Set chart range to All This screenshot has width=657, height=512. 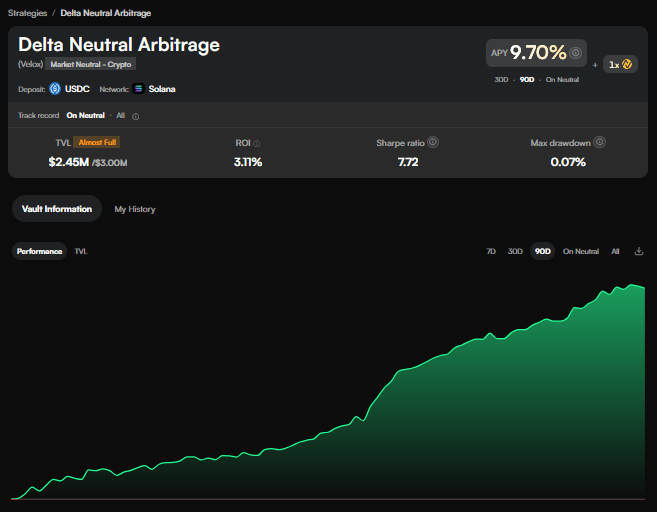(x=615, y=251)
